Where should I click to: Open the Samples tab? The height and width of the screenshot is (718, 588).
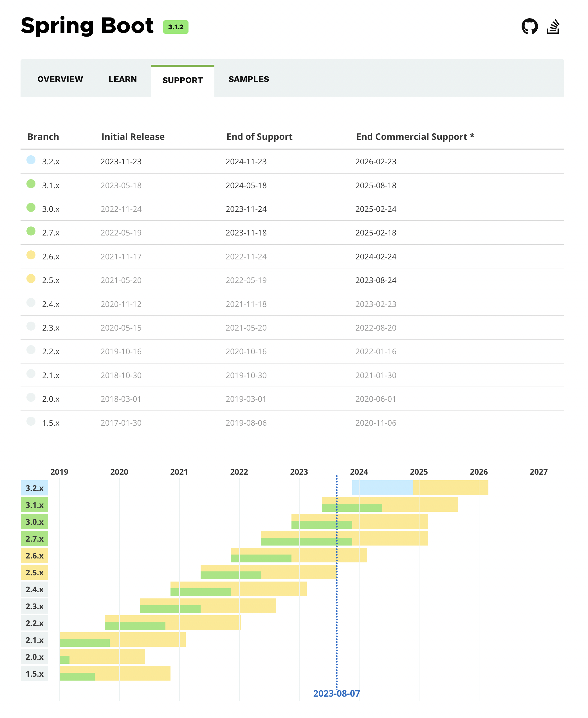(x=248, y=79)
